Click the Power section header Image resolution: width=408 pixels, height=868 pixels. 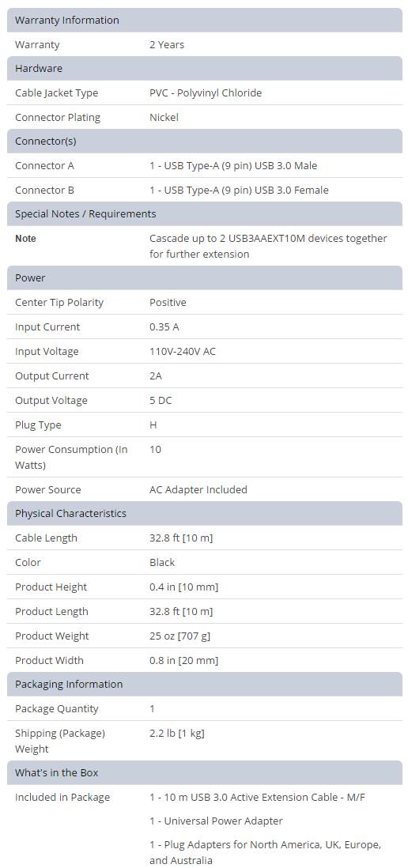click(x=204, y=278)
